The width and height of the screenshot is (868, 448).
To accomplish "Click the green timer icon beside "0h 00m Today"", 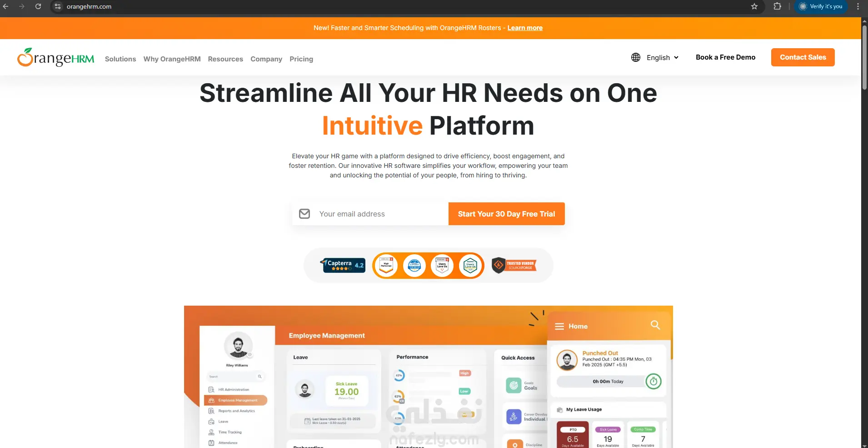I will point(653,382).
